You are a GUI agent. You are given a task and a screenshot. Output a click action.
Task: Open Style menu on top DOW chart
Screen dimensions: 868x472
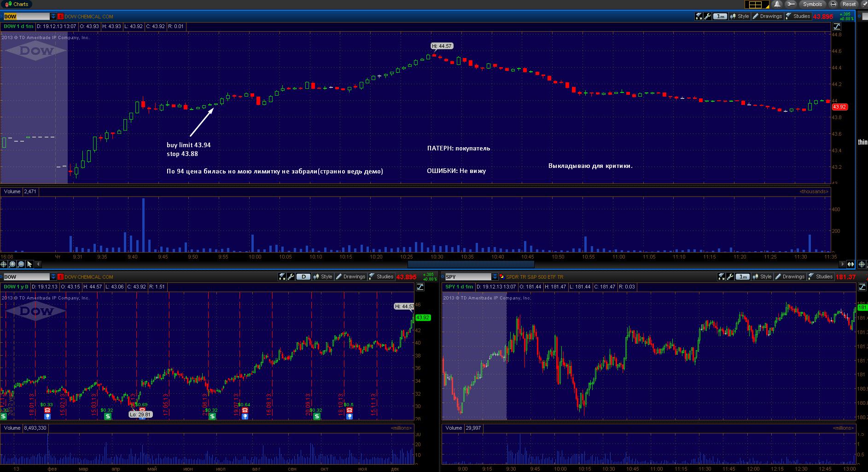pos(740,17)
